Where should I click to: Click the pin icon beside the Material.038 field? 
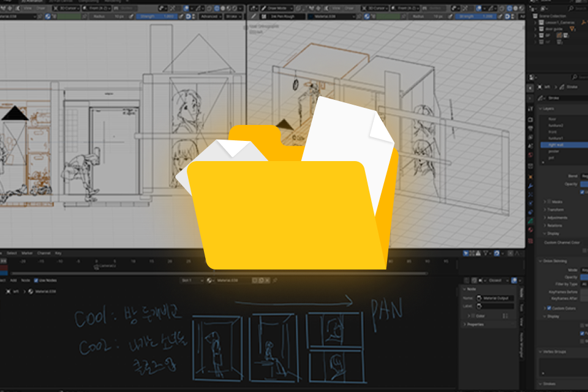275,280
